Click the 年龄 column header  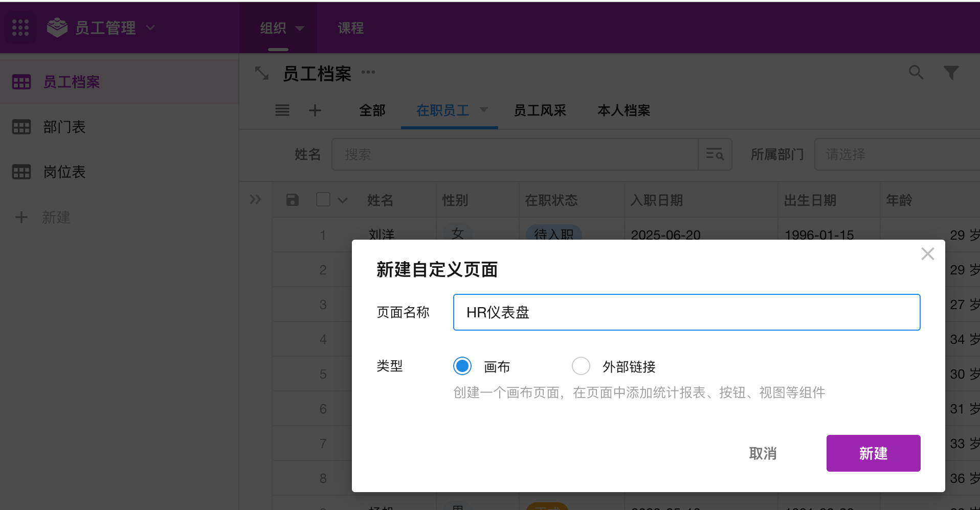(x=899, y=200)
